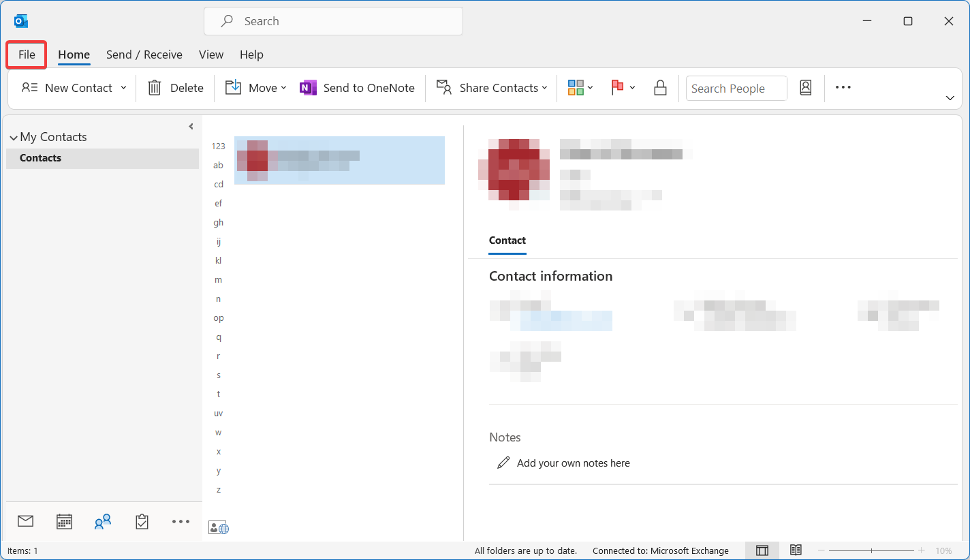The height and width of the screenshot is (560, 970).
Task: Show more ribbon commands ellipsis
Action: (843, 87)
